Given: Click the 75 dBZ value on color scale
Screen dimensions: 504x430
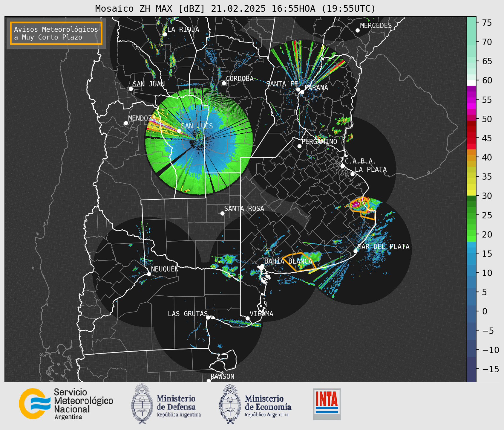Looking at the screenshot, I should [486, 23].
